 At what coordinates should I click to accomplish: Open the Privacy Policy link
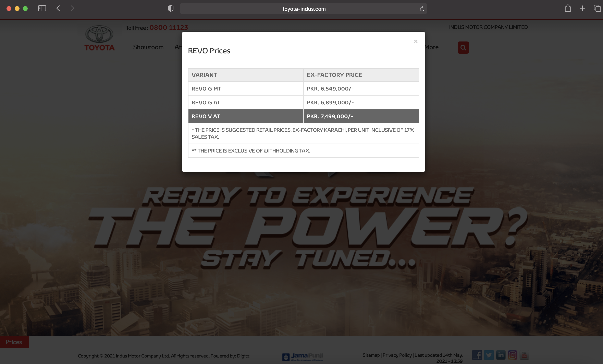click(x=397, y=355)
